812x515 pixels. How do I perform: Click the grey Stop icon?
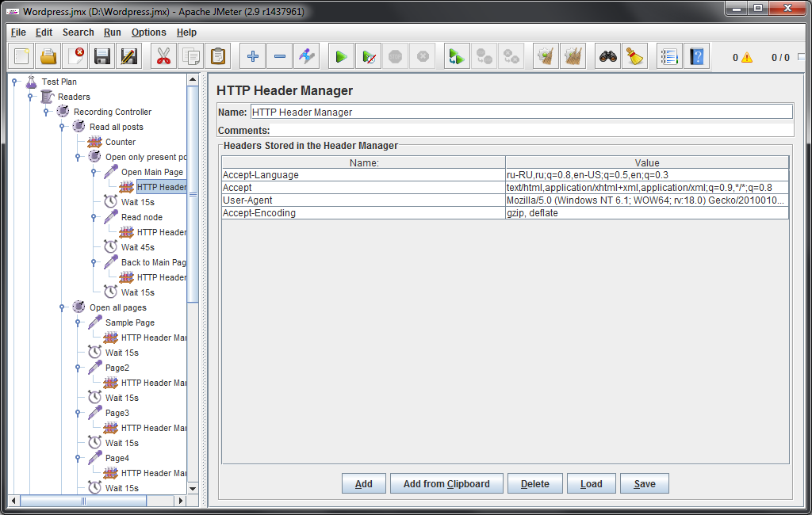coord(396,56)
